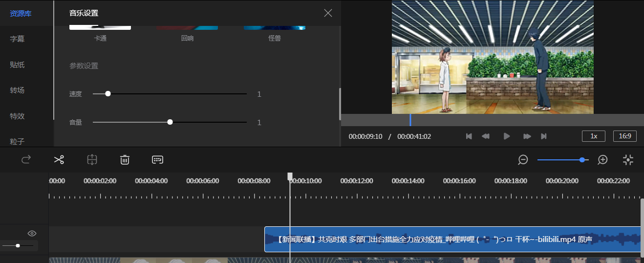The height and width of the screenshot is (263, 644).
Task: Click the 00:00:20:00 mark on the ruler
Action: tap(562, 181)
